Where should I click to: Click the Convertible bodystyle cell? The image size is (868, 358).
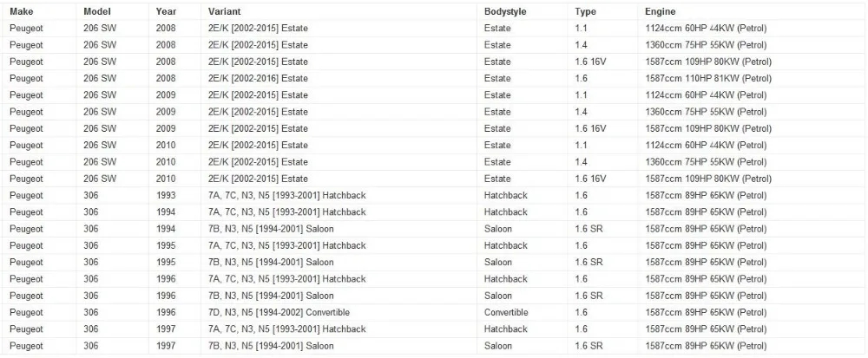522,312
